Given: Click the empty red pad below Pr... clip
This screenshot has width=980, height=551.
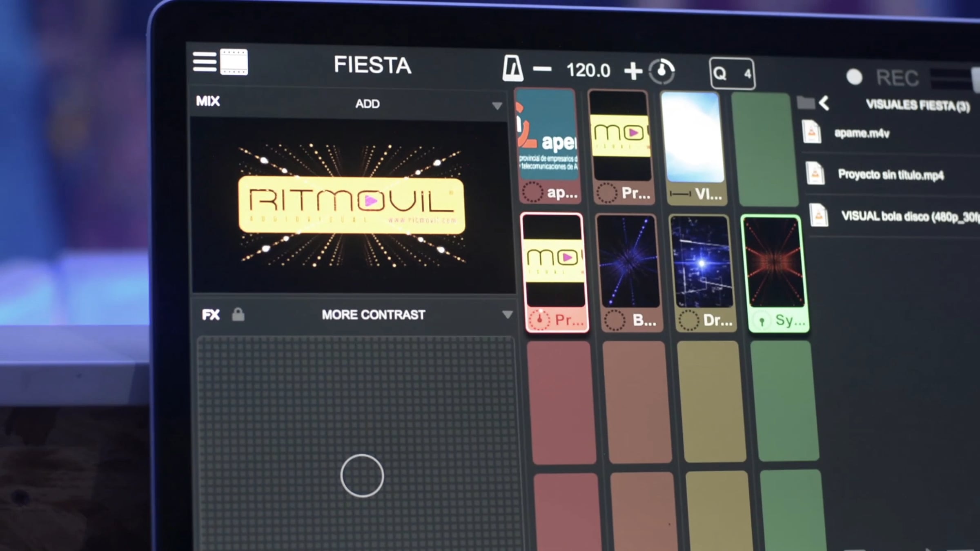Looking at the screenshot, I should point(561,402).
